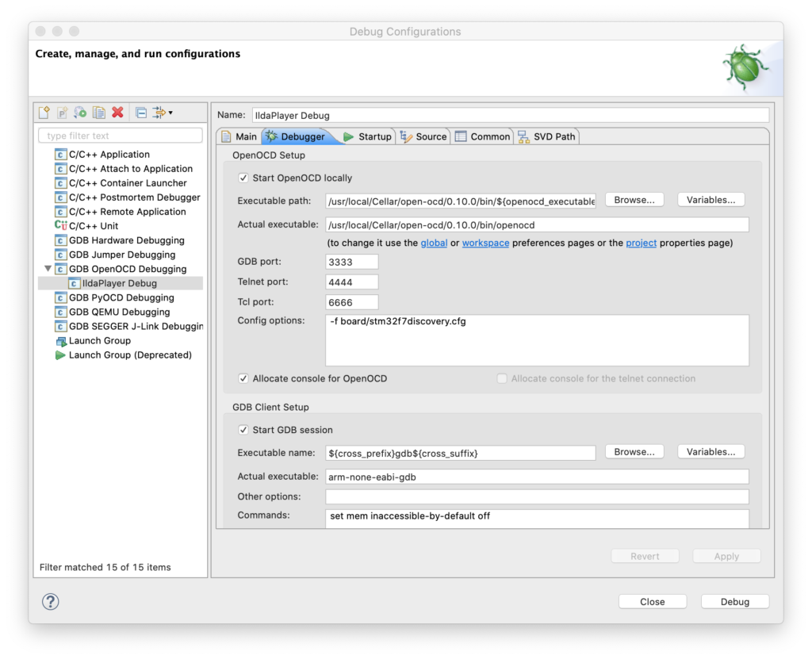Image resolution: width=812 pixels, height=659 pixels.
Task: Toggle Allocate console for OpenOCD
Action: [x=244, y=378]
